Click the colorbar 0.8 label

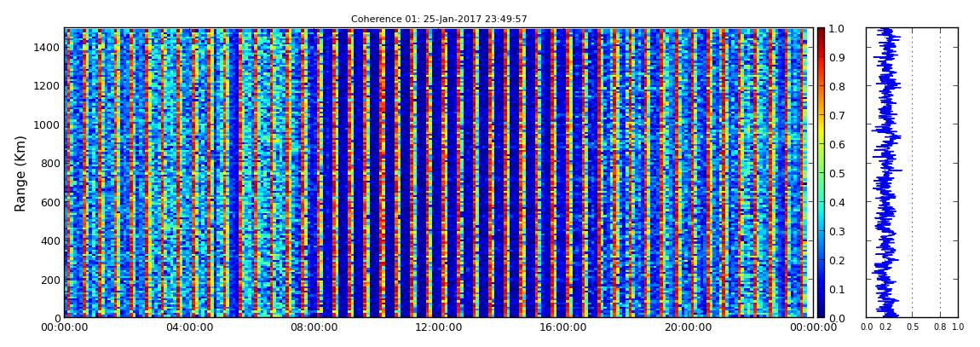(836, 86)
